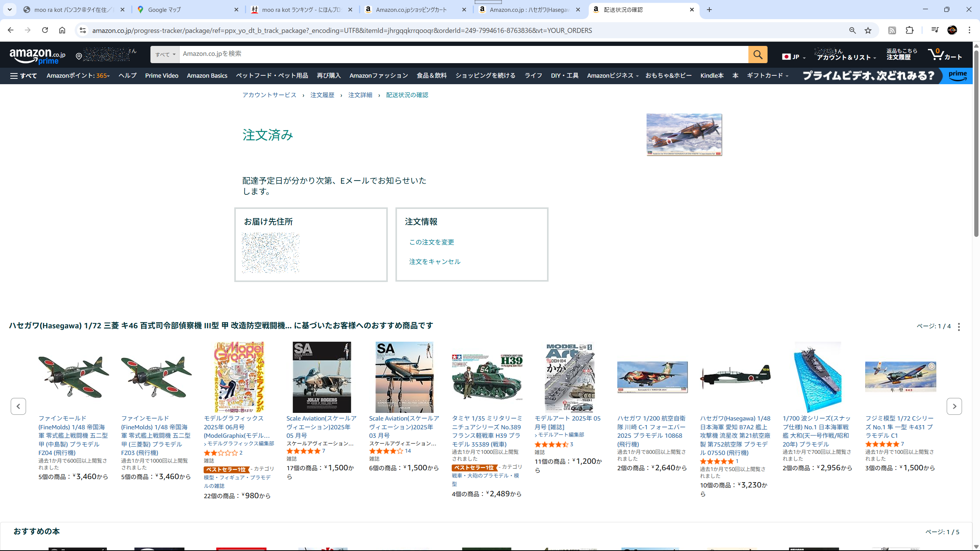Viewport: 980px width, 551px height.
Task: Click the carousel previous arrow
Action: tap(18, 406)
